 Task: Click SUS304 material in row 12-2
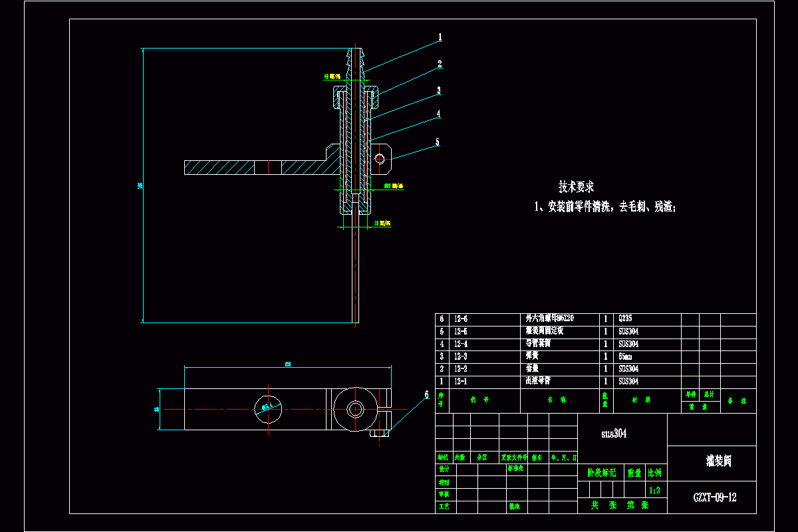point(628,368)
